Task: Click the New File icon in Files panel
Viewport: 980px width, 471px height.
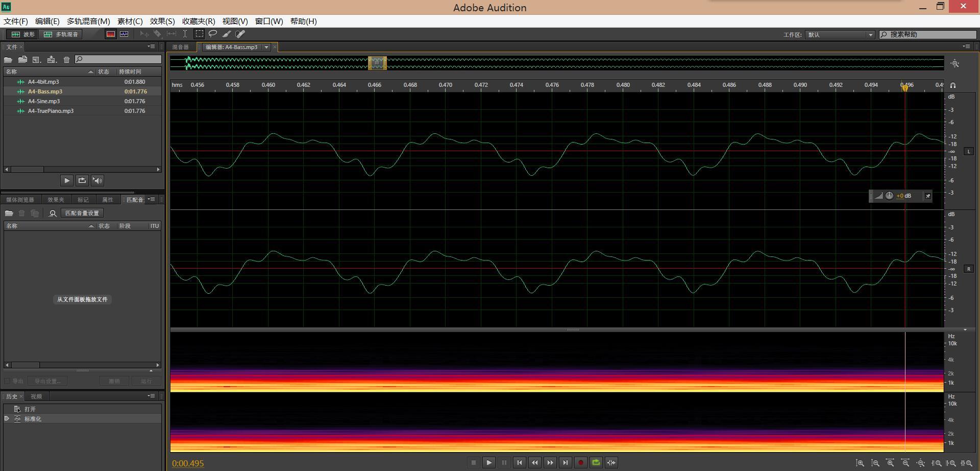Action: [37, 60]
